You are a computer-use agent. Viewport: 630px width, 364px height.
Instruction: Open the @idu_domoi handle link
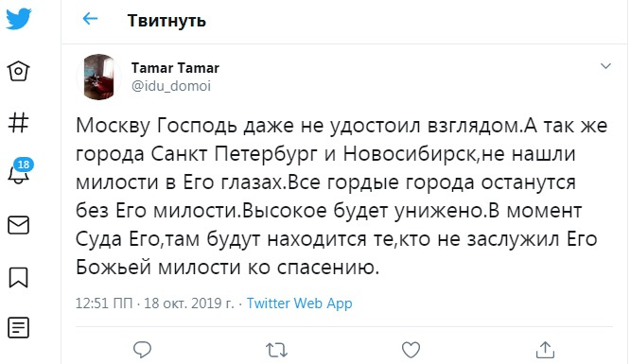click(171, 86)
